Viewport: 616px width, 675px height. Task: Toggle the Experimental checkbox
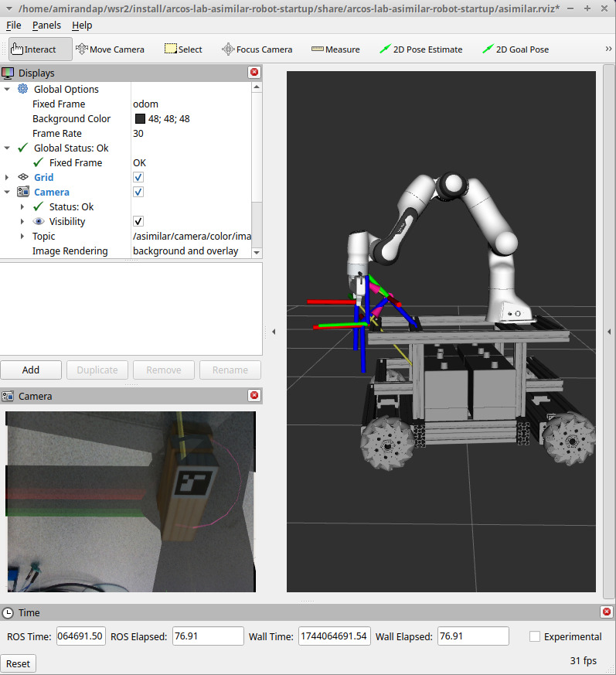(535, 636)
